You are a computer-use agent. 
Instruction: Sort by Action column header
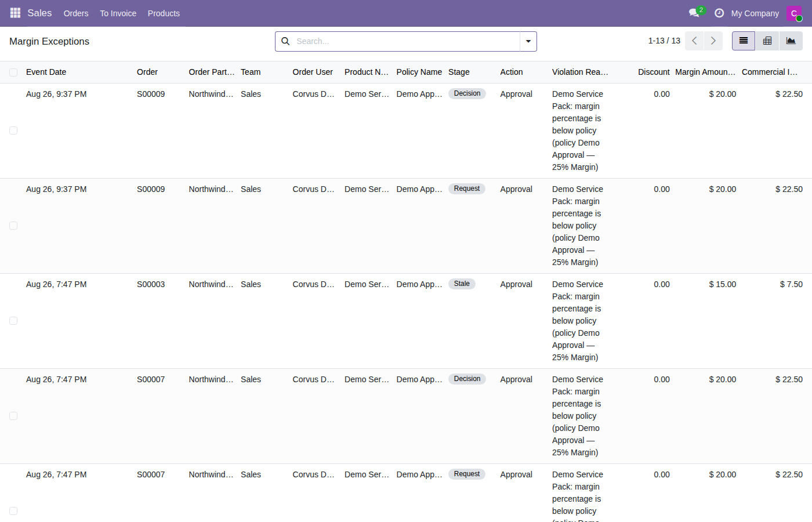512,72
